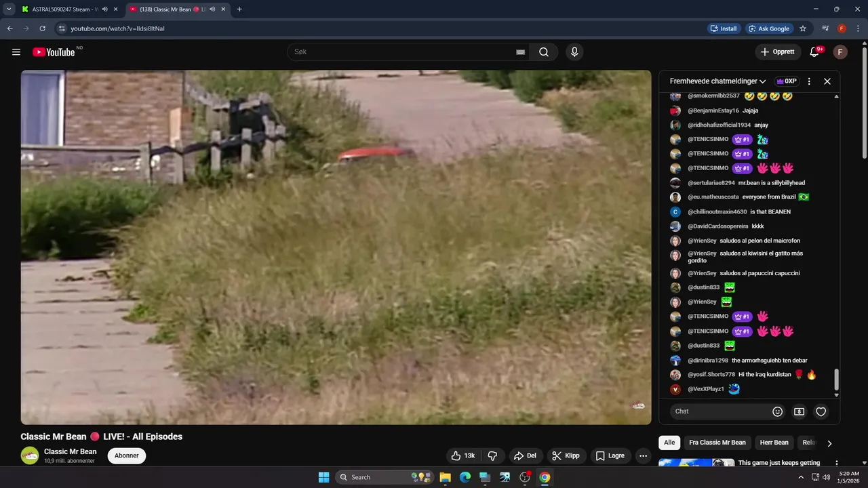Open File Explorer from the taskbar

pos(445,477)
